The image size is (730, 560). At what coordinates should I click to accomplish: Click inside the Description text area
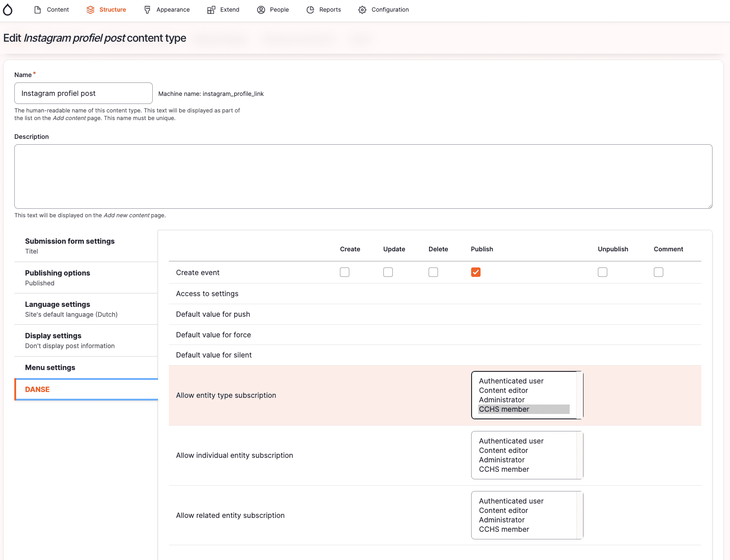[x=363, y=177]
